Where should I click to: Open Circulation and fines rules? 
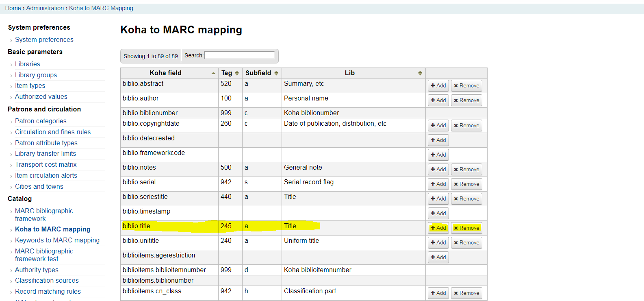point(53,132)
